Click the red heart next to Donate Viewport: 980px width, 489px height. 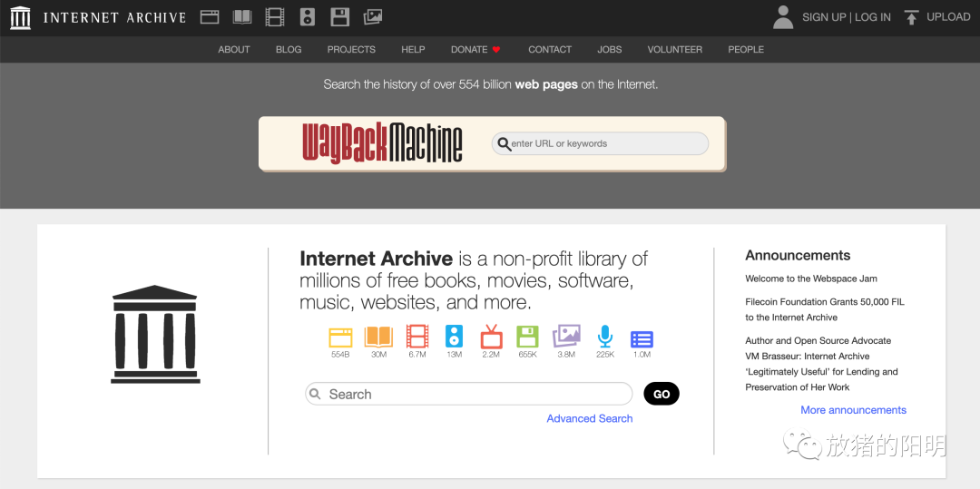pos(496,49)
